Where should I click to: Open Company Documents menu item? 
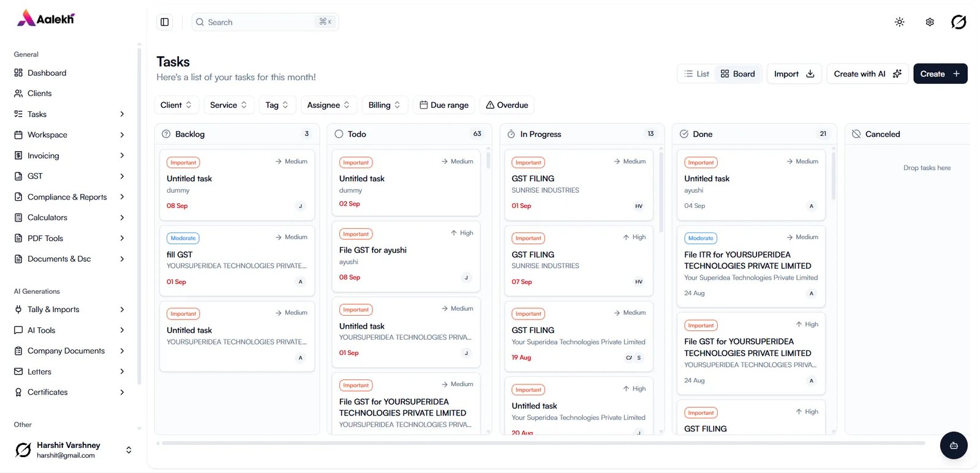[70, 351]
